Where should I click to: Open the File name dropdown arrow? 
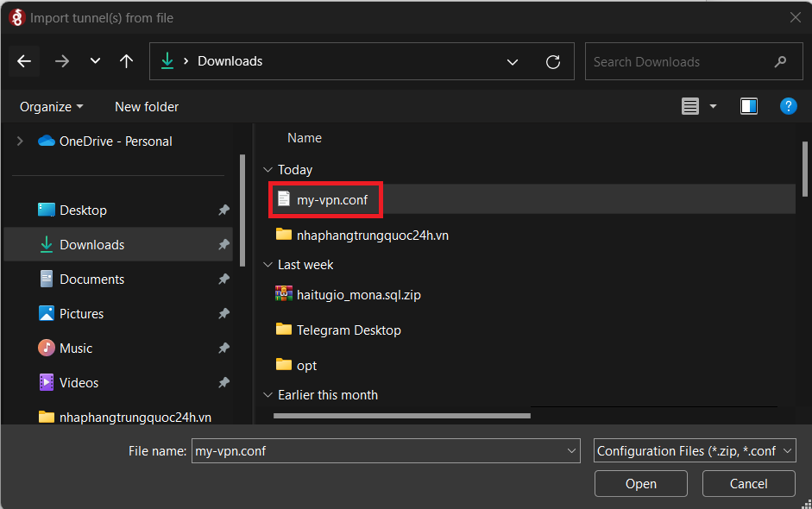(x=572, y=451)
